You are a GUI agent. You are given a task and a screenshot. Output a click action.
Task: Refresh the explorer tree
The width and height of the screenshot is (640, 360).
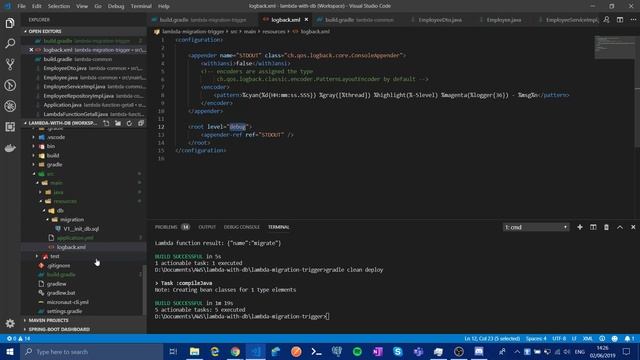[129, 123]
